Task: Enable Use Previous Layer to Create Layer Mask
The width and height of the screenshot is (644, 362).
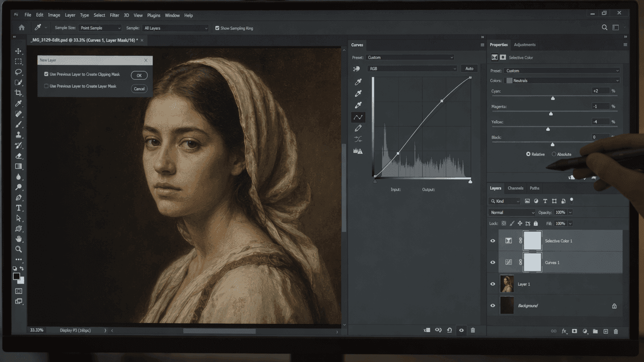Action: [x=46, y=86]
